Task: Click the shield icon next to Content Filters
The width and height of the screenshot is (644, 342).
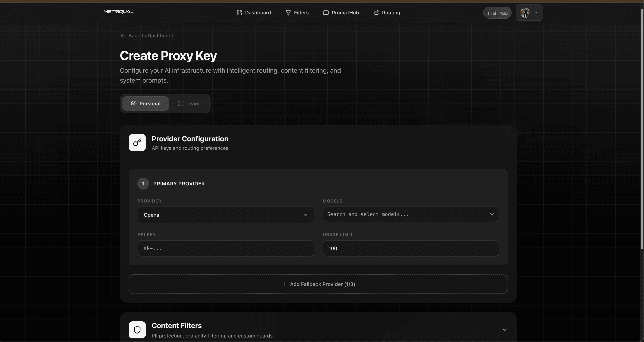Action: (x=137, y=329)
